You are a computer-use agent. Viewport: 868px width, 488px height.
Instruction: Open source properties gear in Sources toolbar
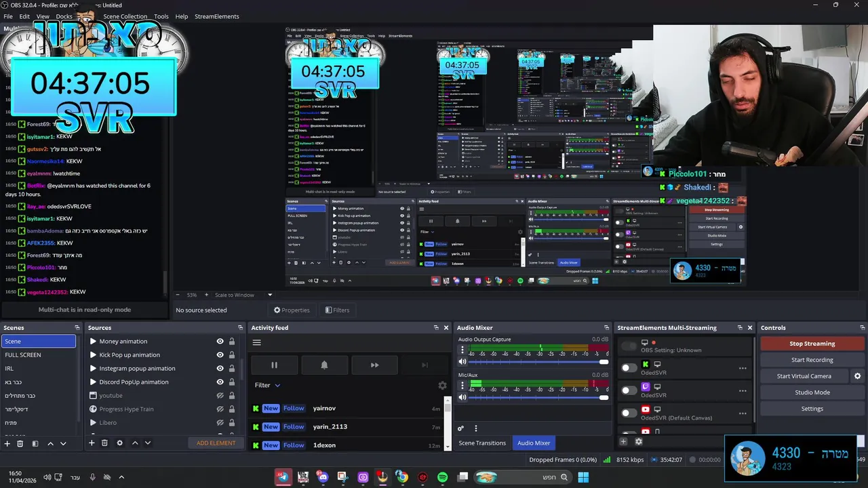tap(119, 443)
